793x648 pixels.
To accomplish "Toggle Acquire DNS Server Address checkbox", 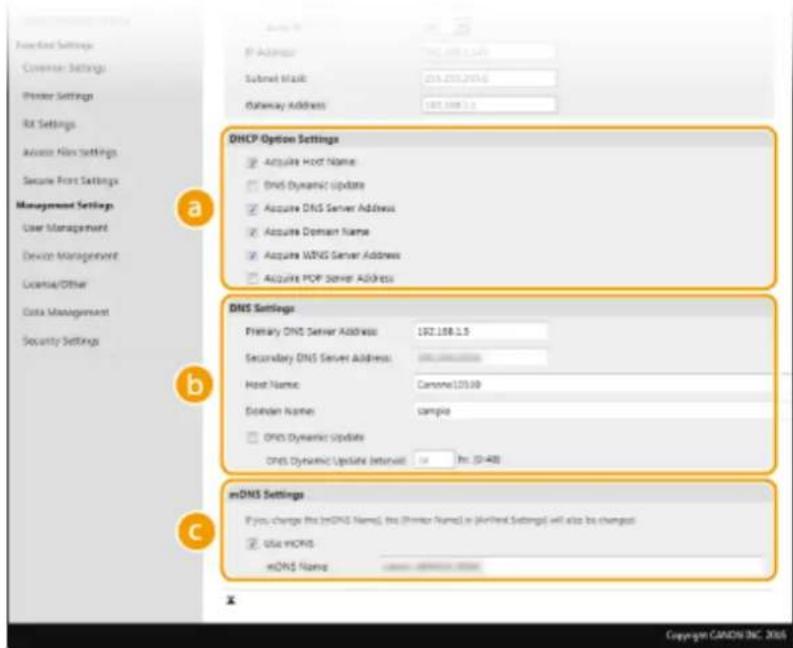I will coord(252,209).
